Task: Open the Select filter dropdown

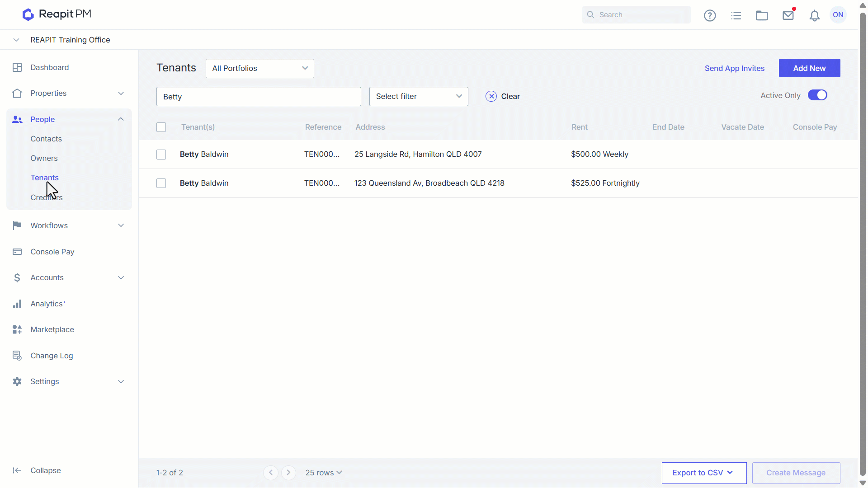Action: (419, 96)
